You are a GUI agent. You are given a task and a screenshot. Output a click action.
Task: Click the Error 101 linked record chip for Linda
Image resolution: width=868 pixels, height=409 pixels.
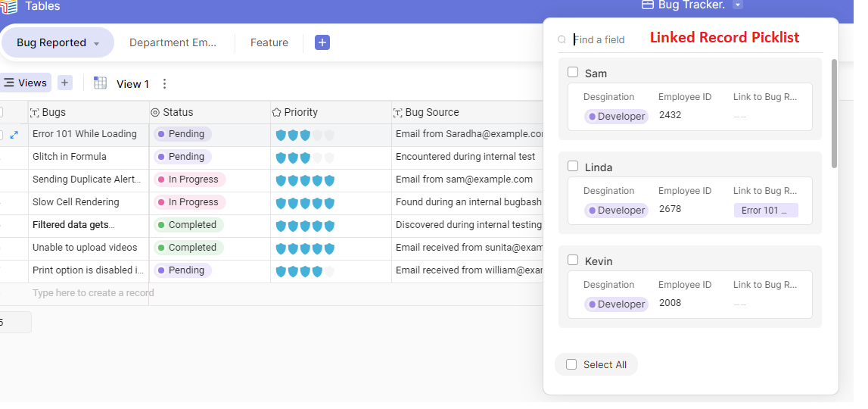[x=765, y=211]
